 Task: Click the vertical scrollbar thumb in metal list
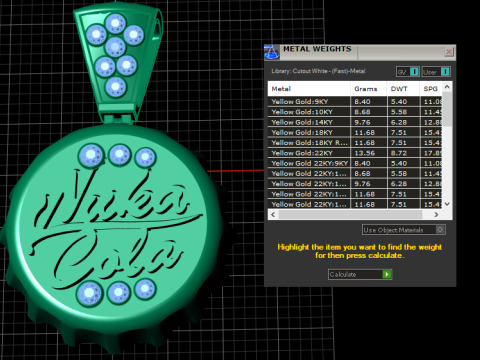tap(447, 109)
